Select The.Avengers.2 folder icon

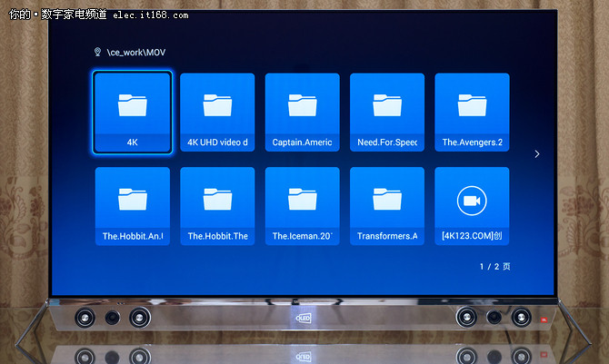(472, 105)
